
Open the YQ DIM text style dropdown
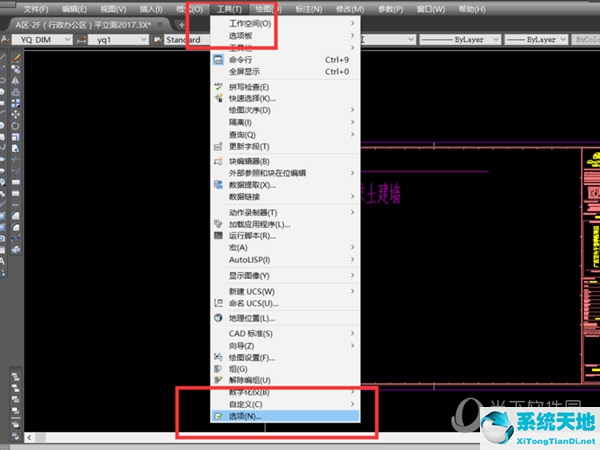[x=67, y=39]
